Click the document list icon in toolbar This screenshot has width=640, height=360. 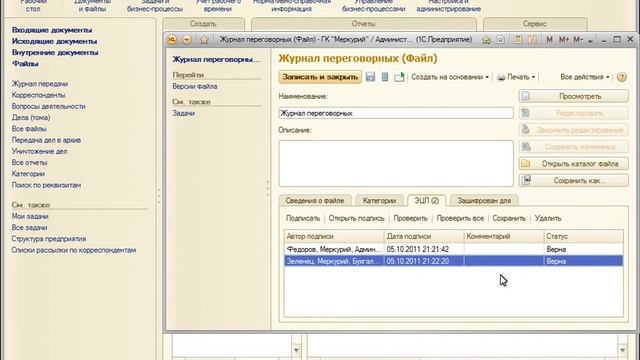point(385,77)
